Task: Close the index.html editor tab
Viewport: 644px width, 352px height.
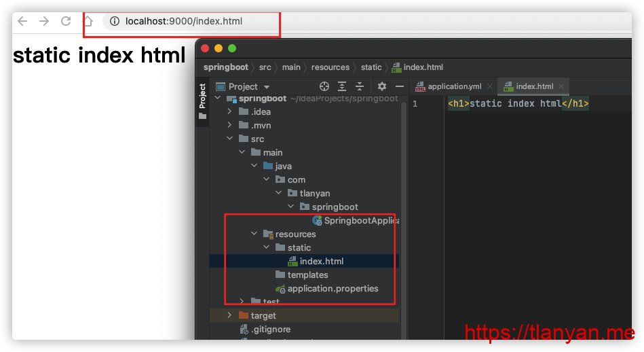Action: pos(561,86)
